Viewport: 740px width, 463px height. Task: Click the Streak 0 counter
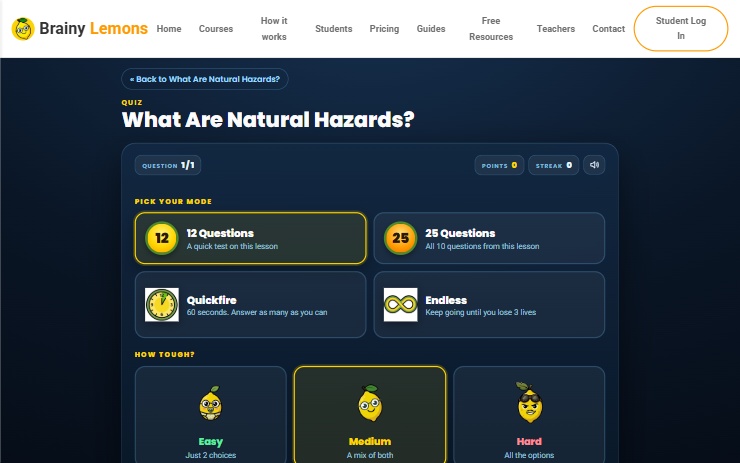click(x=554, y=165)
